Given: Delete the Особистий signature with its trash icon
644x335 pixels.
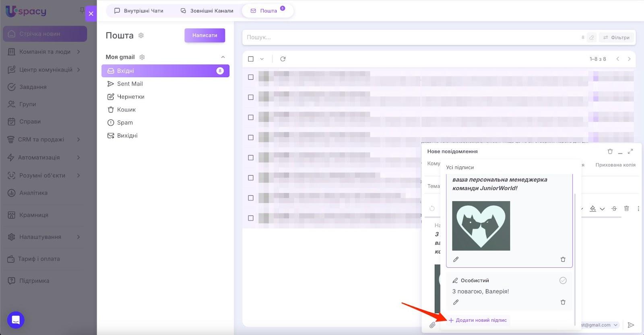Looking at the screenshot, I should pos(563,302).
